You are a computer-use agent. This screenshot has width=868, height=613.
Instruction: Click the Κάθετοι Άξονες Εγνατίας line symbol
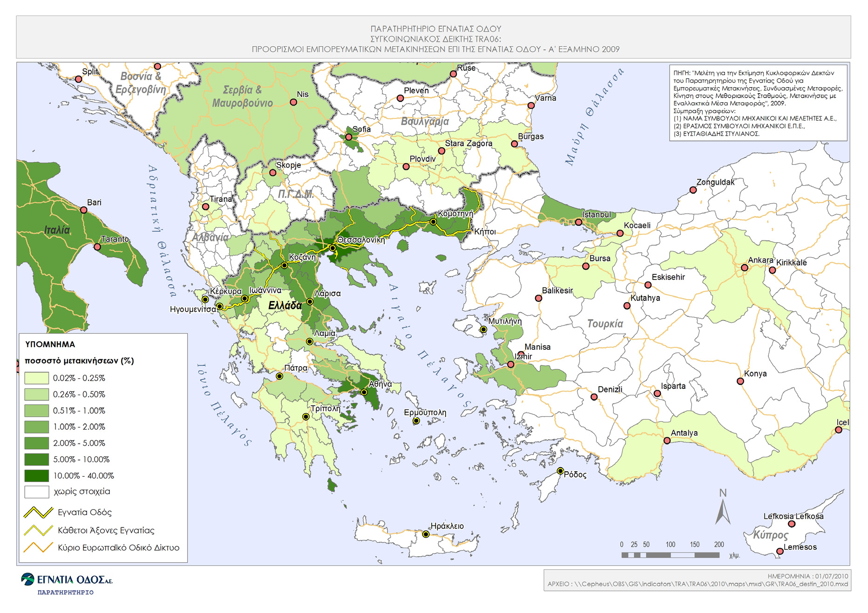[38, 530]
